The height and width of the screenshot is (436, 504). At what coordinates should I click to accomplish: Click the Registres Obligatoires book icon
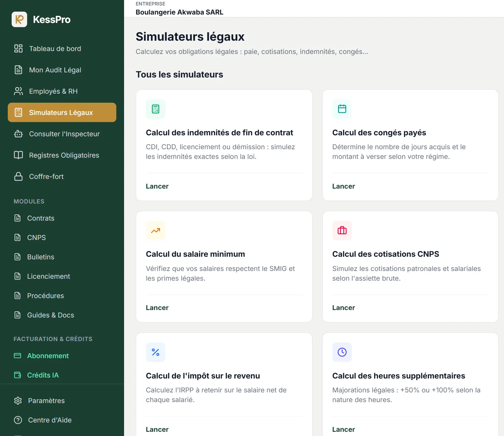18,155
